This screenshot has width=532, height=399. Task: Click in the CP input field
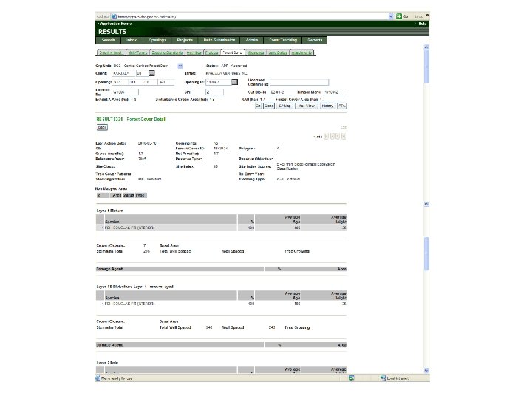[214, 92]
